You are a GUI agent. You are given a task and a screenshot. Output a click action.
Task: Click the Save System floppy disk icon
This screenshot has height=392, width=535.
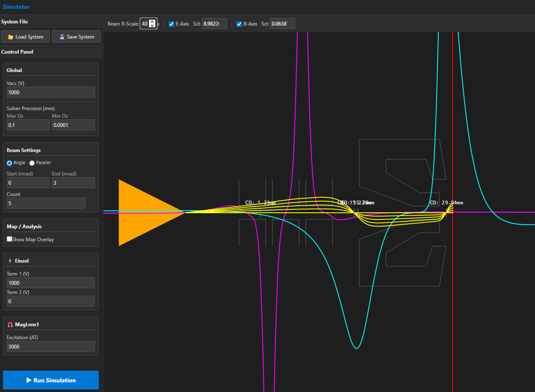coord(62,37)
